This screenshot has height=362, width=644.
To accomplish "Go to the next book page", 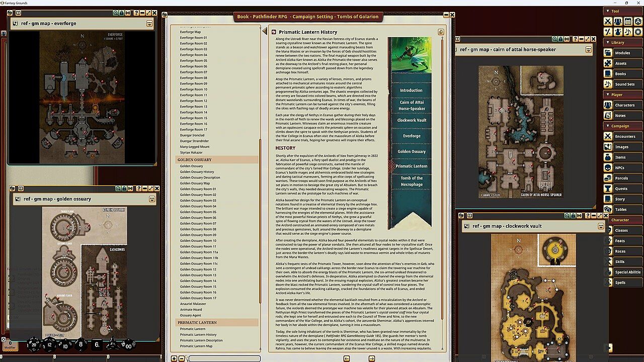I will [x=371, y=358].
